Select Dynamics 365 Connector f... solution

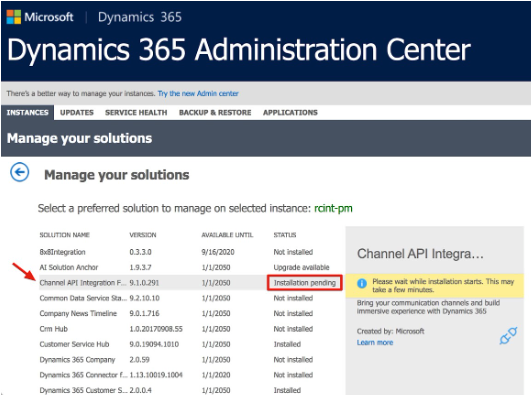pyautogui.click(x=191, y=375)
